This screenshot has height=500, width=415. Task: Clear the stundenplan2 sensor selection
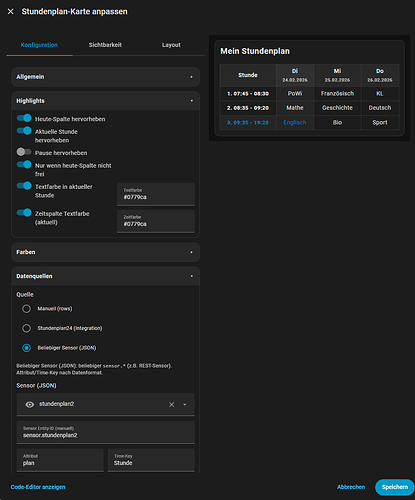[172, 404]
